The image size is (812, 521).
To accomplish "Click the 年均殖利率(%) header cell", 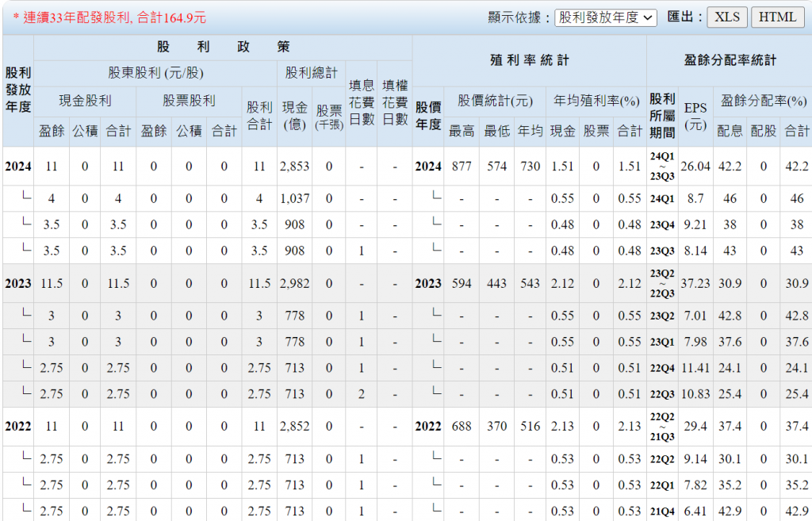I will coord(596,101).
